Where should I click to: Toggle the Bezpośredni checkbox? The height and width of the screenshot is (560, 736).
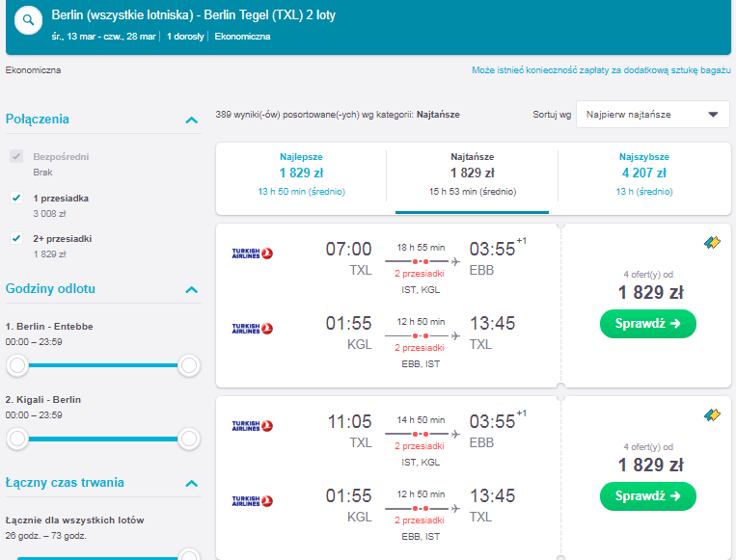pyautogui.click(x=16, y=157)
